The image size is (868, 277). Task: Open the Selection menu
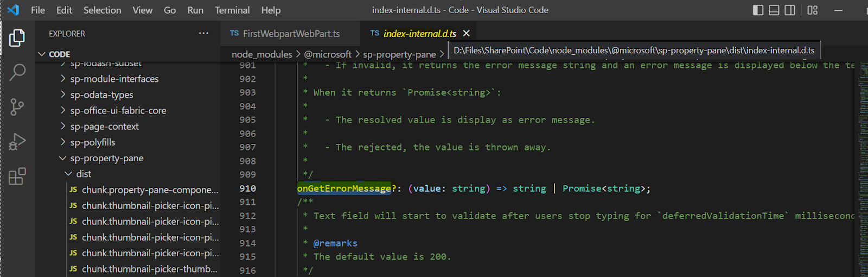102,10
